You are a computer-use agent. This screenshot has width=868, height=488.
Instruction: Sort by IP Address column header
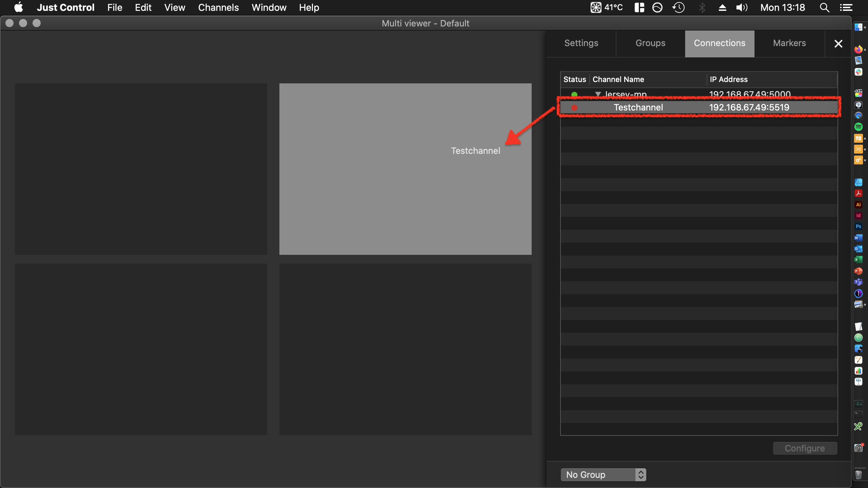click(x=772, y=79)
